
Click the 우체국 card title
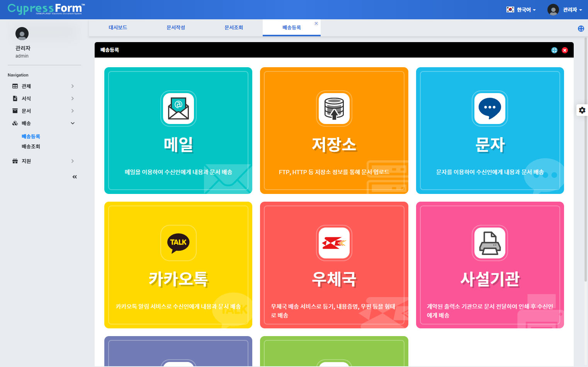334,279
